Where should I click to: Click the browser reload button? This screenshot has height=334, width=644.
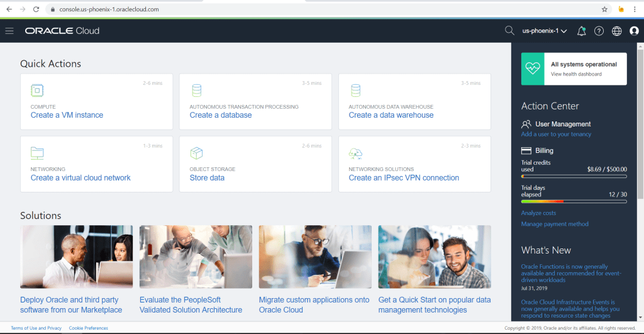(x=36, y=9)
